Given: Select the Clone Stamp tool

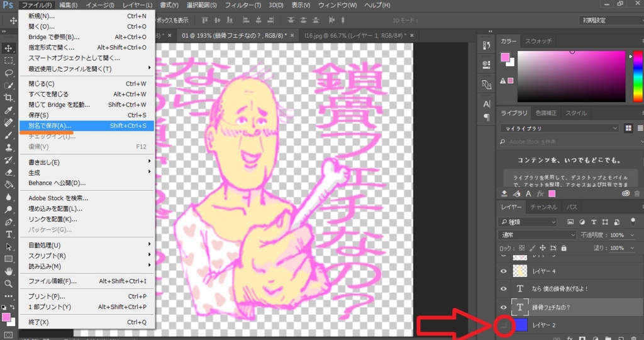Looking at the screenshot, I should 8,147.
